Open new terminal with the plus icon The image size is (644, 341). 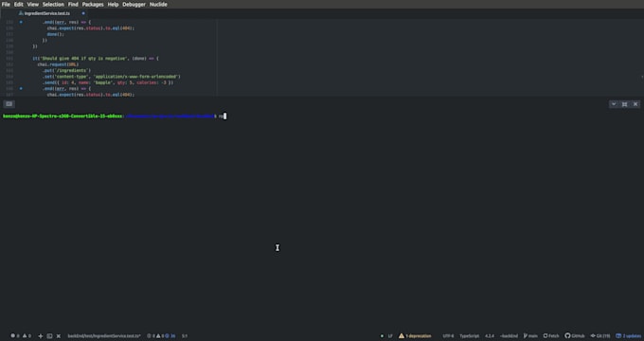point(40,336)
